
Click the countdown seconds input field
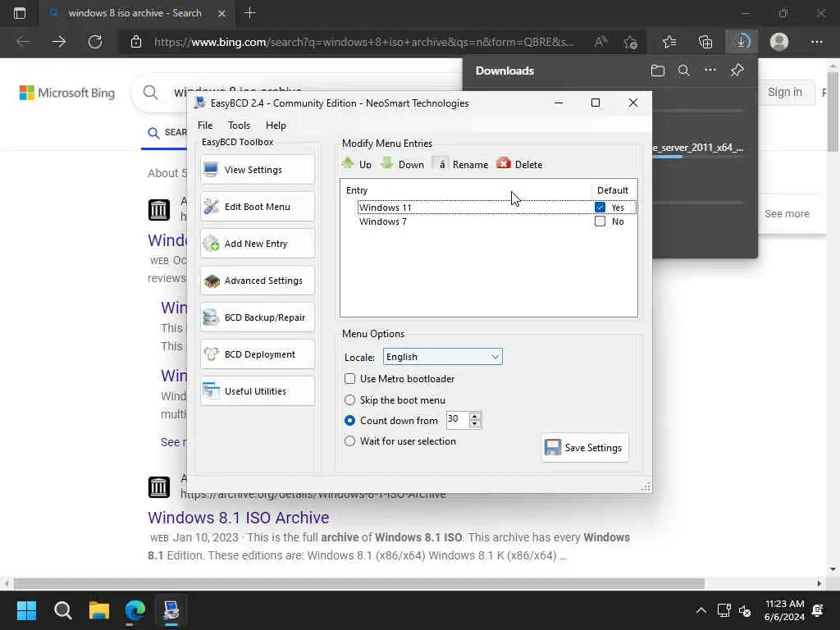458,419
